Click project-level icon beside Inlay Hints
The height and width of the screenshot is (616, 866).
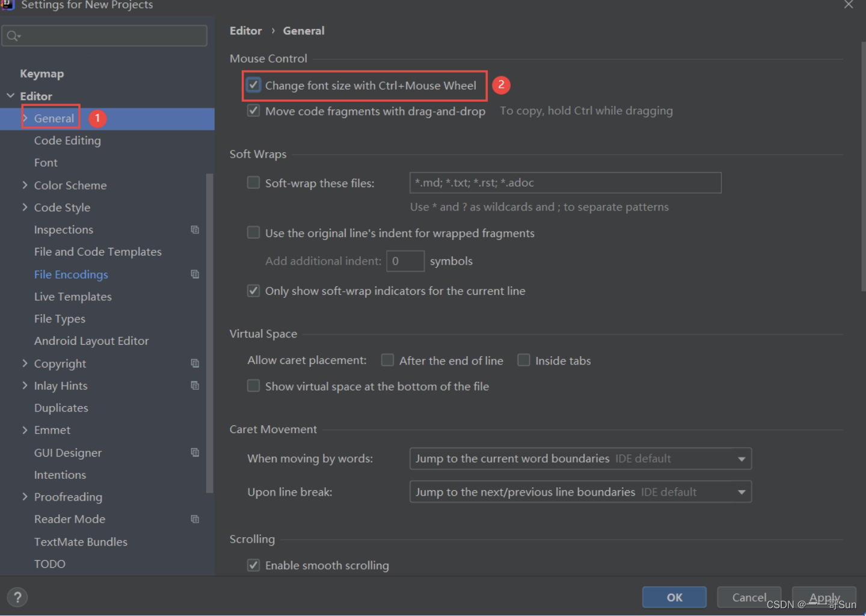pos(195,385)
